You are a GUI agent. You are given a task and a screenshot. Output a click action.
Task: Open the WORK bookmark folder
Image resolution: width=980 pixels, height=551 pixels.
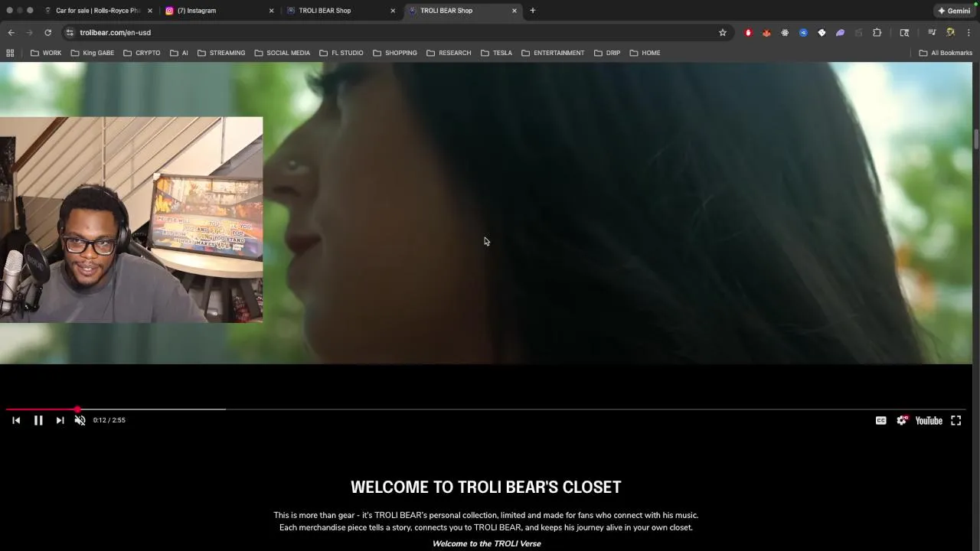[46, 53]
